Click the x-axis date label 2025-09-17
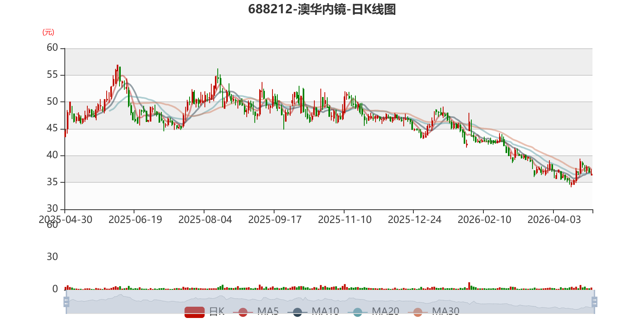 (x=275, y=220)
